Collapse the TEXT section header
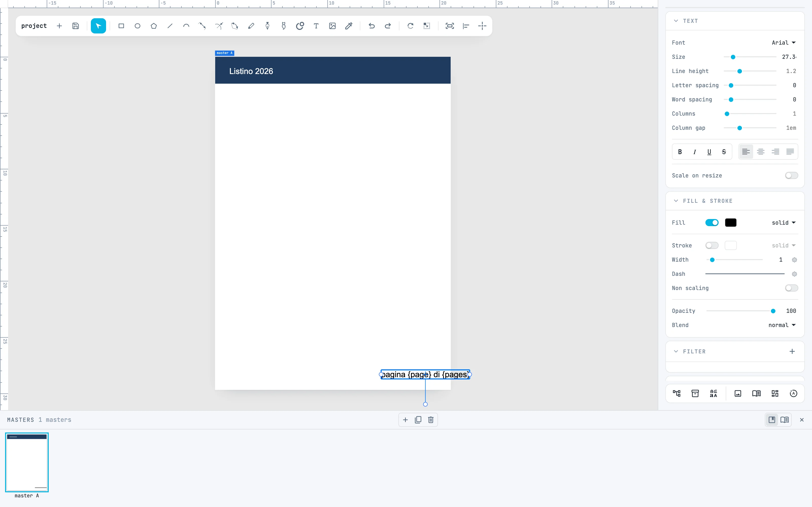The image size is (812, 507). click(676, 21)
